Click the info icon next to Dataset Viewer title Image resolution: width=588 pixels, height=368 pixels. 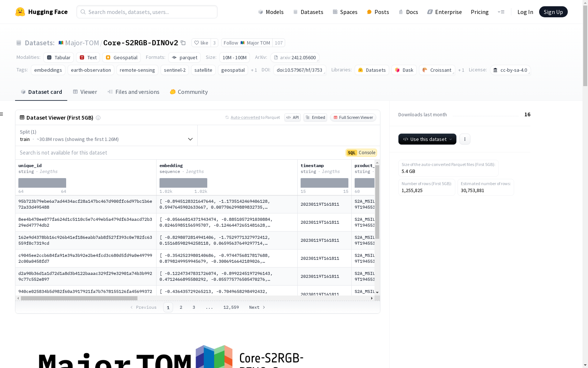click(98, 118)
